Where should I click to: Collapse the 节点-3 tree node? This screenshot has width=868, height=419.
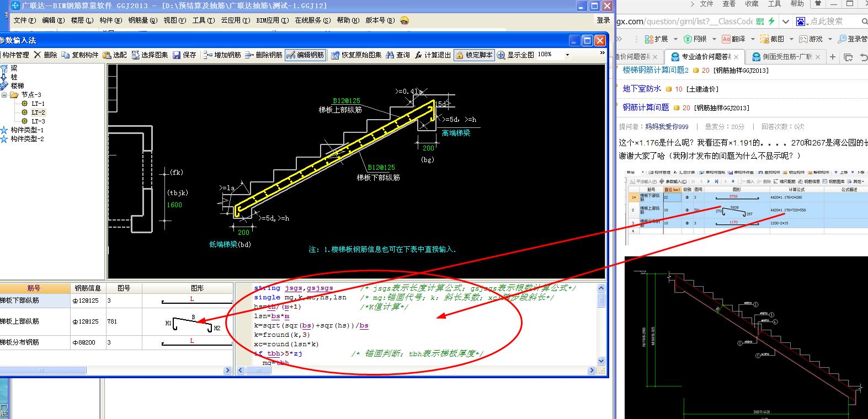pyautogui.click(x=5, y=95)
